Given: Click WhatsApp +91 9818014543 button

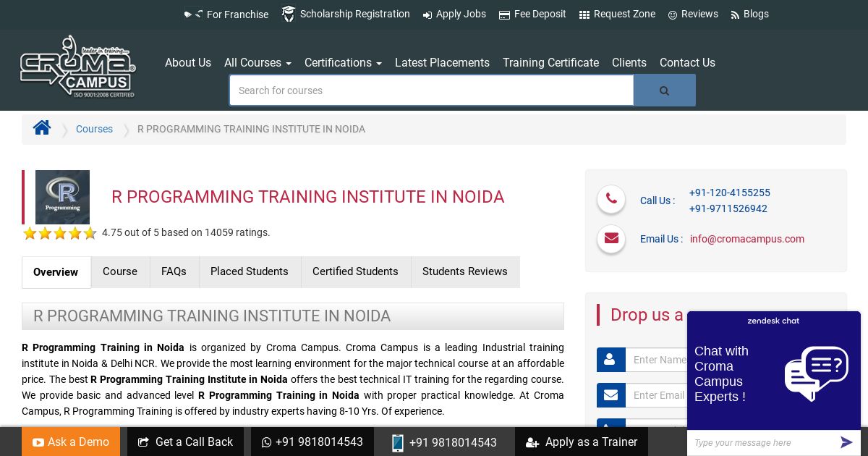Looking at the screenshot, I should click(312, 442).
